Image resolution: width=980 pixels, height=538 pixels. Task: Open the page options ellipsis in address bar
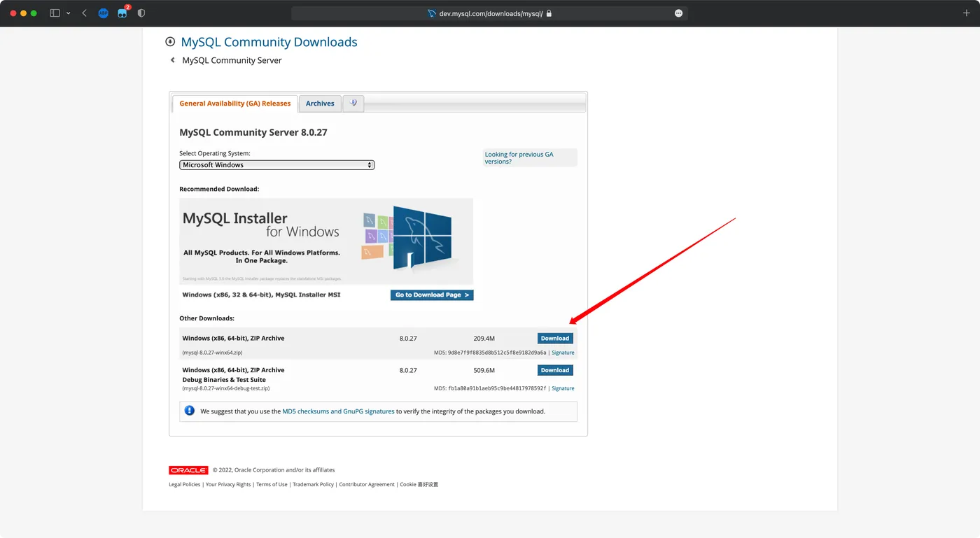coord(678,13)
